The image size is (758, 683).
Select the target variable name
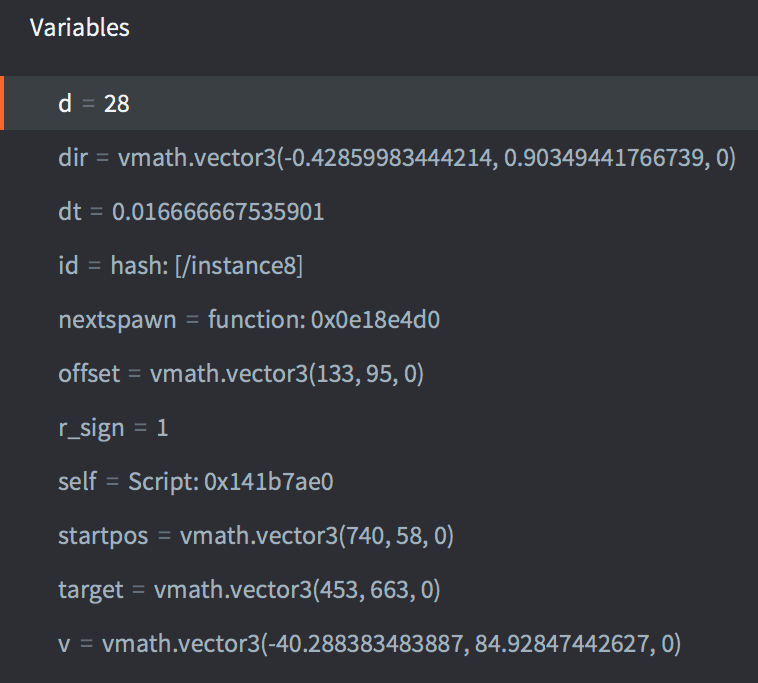(89, 590)
